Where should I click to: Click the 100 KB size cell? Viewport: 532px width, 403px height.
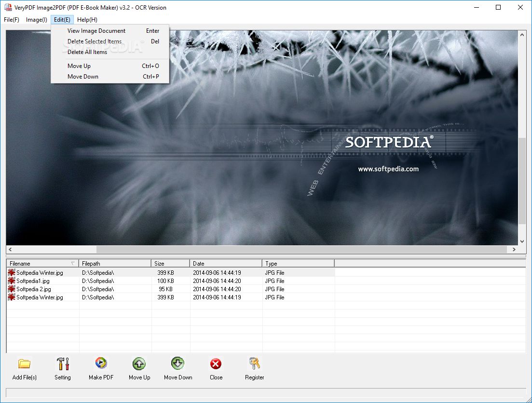click(165, 281)
